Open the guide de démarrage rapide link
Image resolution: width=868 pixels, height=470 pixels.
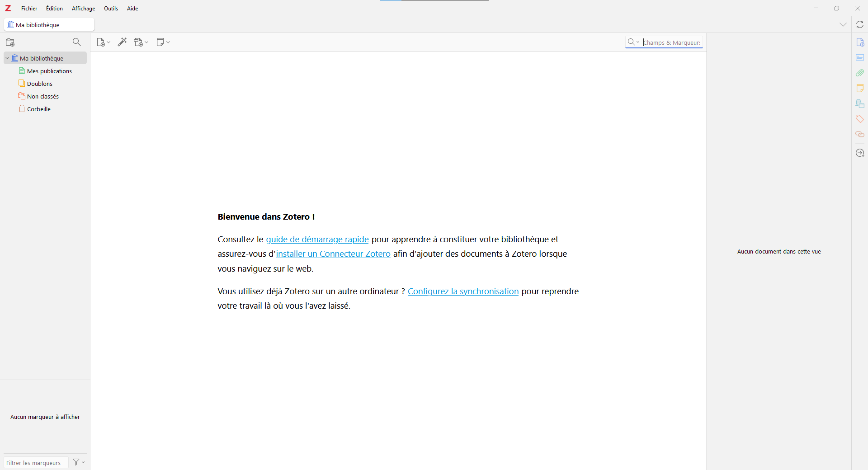coord(317,240)
